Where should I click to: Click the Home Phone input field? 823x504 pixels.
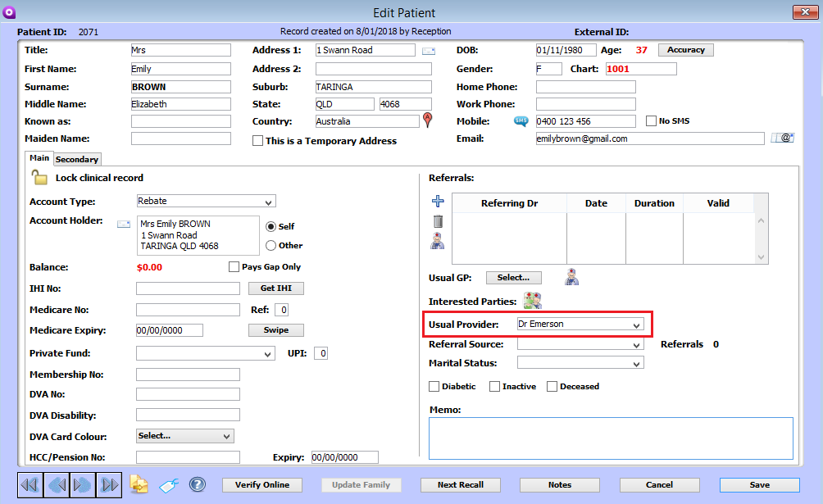click(586, 87)
